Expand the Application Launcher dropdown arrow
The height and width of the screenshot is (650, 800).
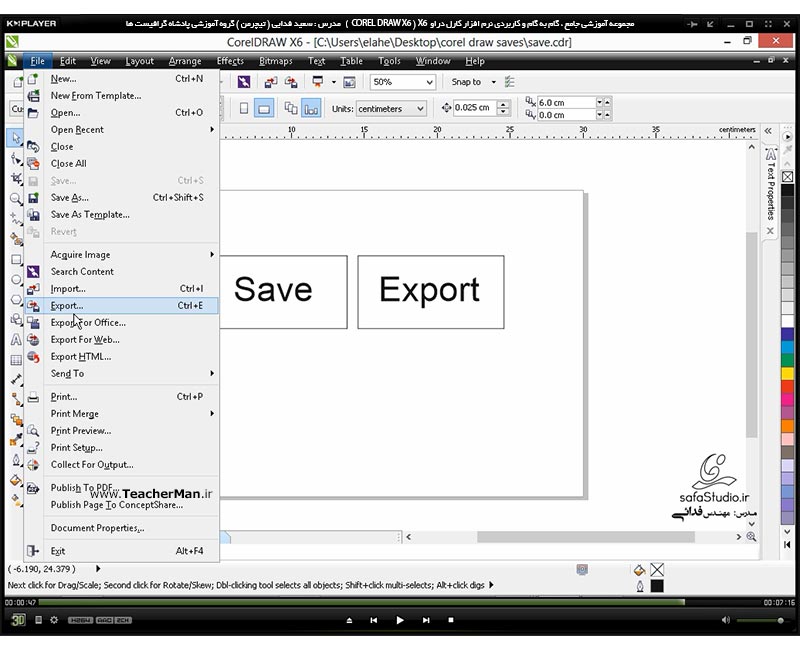pos(334,82)
